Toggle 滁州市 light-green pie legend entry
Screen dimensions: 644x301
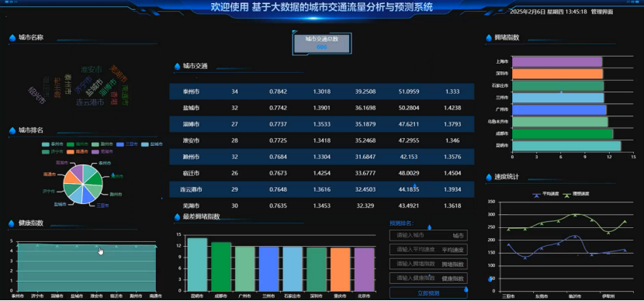pos(102,144)
